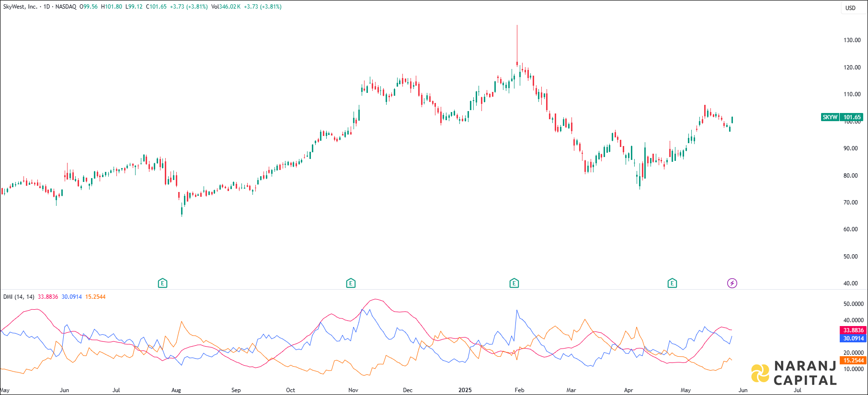Image resolution: width=868 pixels, height=395 pixels.
Task: Click the Feb label on time axis
Action: tap(519, 390)
